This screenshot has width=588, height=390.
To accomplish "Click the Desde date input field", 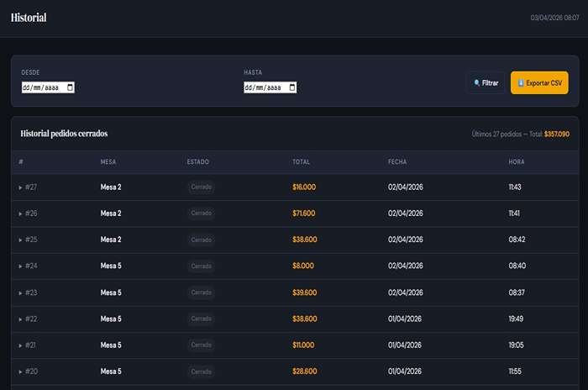I will coord(42,87).
